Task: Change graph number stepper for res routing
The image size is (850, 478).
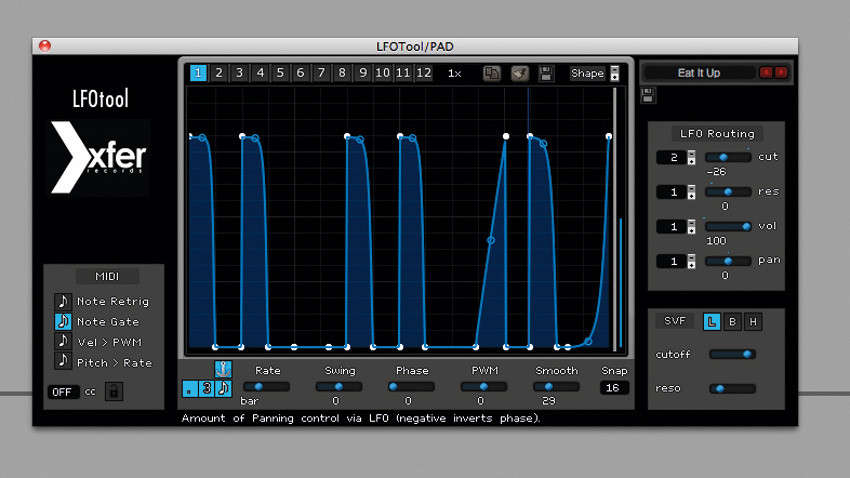Action: coord(691,192)
